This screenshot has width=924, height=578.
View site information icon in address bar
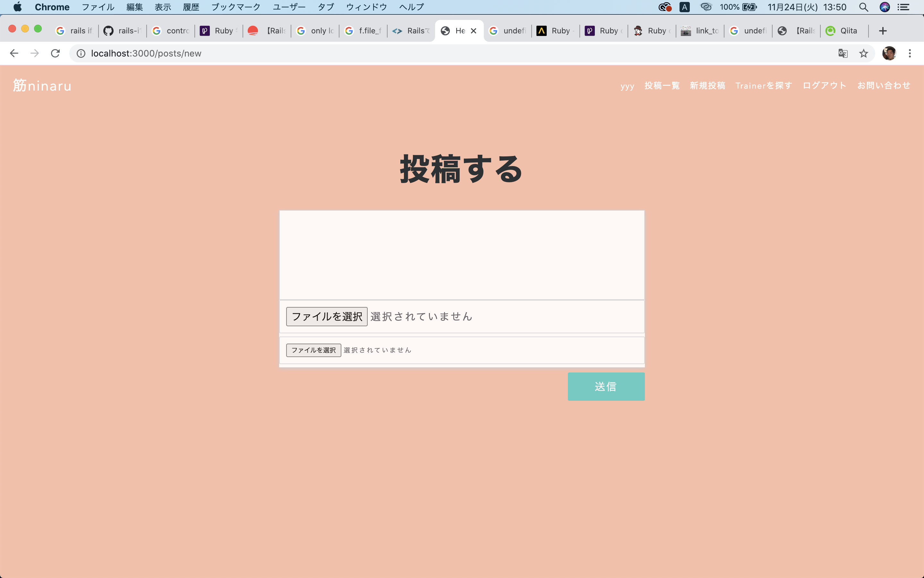coord(81,53)
